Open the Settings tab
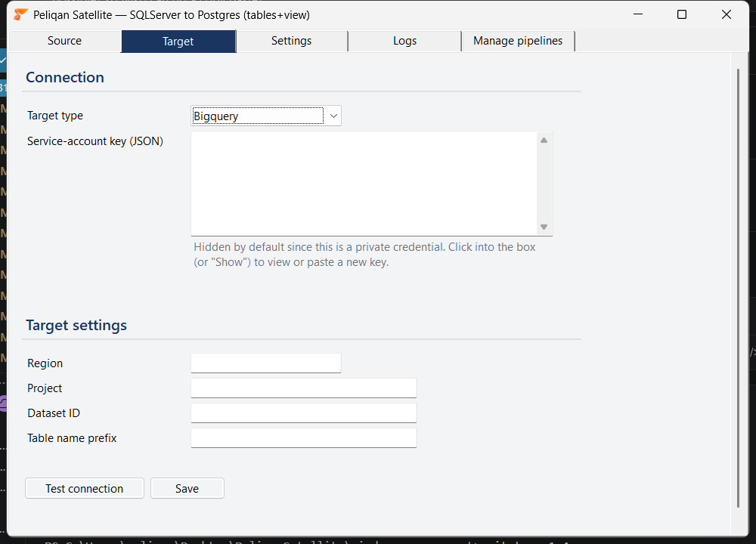Viewport: 756px width, 544px height. [292, 41]
